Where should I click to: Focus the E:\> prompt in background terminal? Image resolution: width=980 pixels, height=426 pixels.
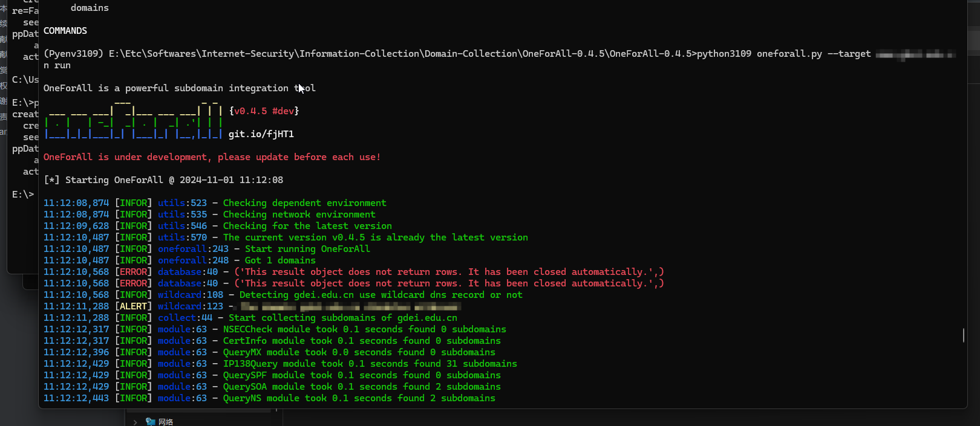tap(23, 195)
